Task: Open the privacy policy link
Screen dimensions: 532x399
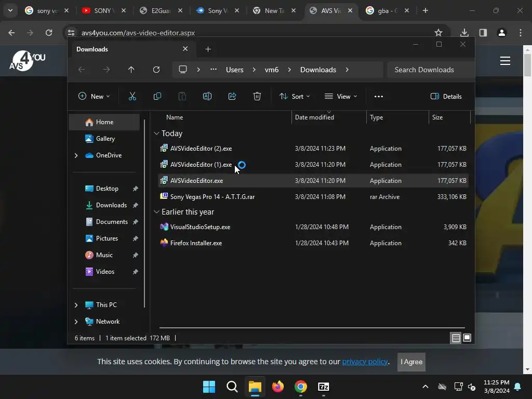Action: (x=365, y=362)
